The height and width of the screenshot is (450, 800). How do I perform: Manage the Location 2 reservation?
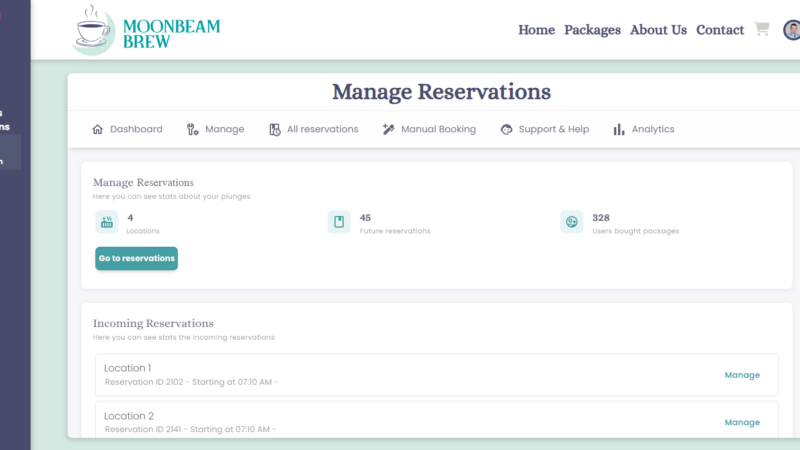742,422
